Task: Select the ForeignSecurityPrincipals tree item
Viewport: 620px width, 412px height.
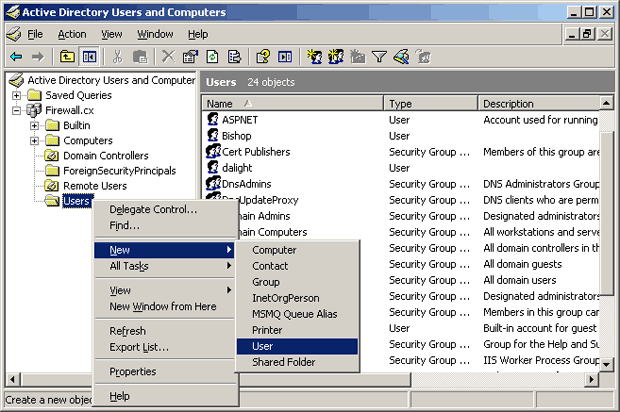Action: (119, 170)
